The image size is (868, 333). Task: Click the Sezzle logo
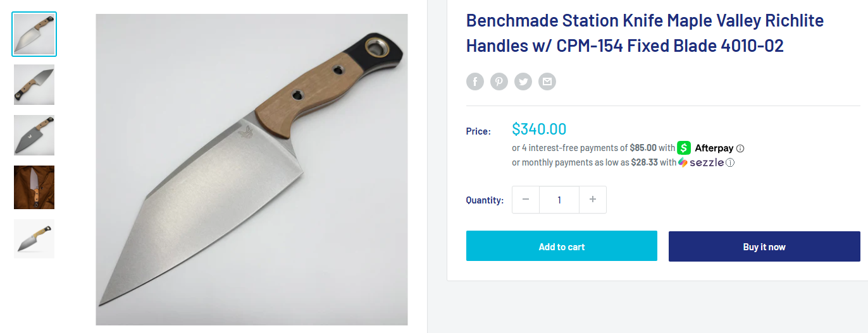[x=701, y=162]
